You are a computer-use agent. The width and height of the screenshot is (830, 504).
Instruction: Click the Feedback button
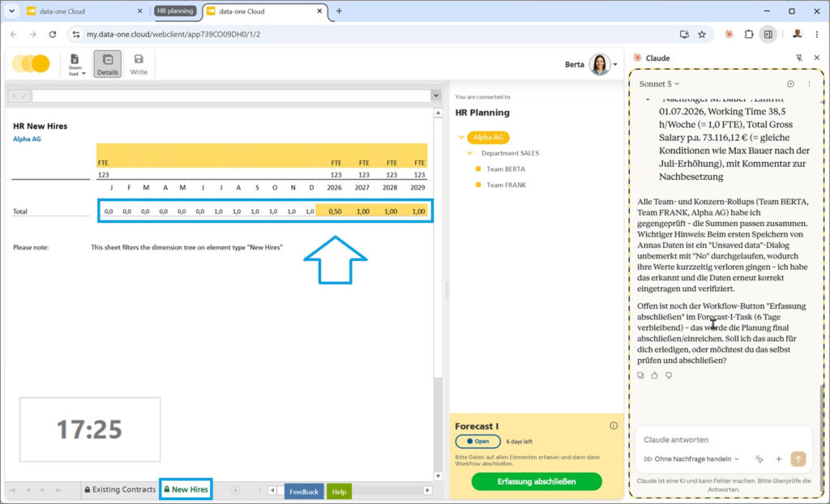click(x=304, y=491)
